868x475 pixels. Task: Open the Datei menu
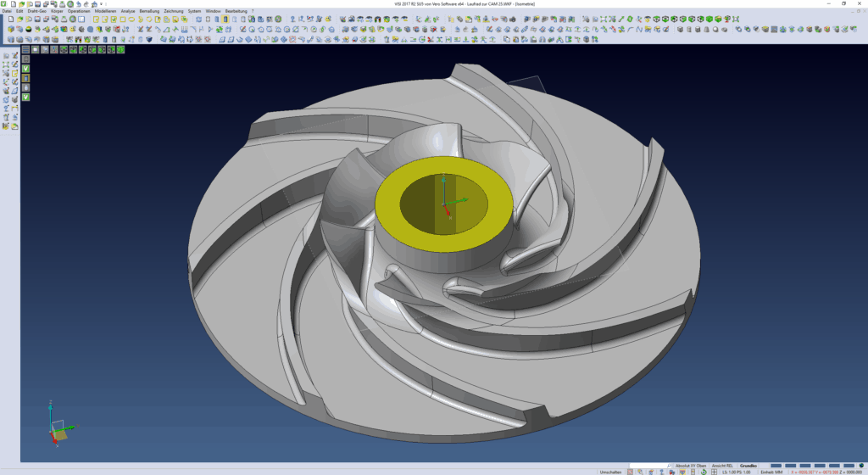pyautogui.click(x=7, y=11)
